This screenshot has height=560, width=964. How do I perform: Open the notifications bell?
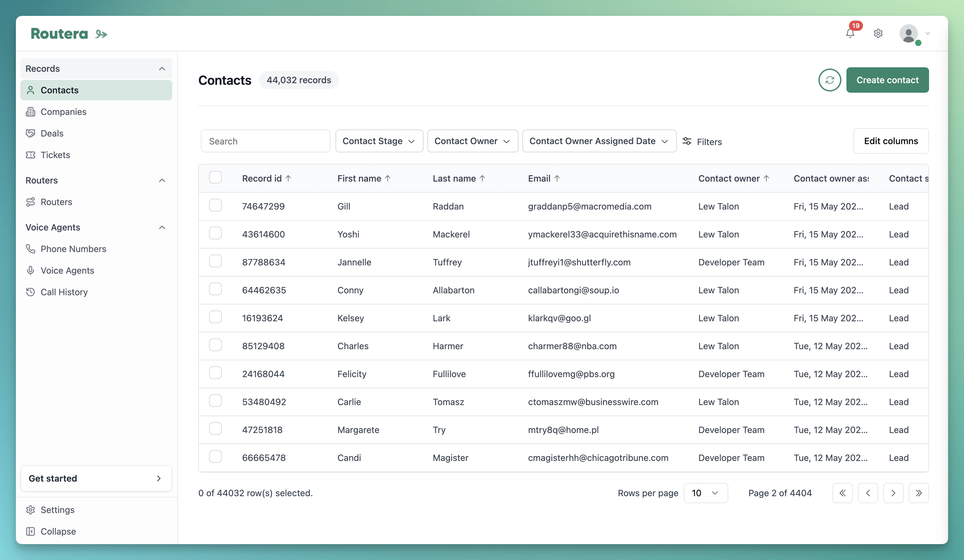(850, 33)
